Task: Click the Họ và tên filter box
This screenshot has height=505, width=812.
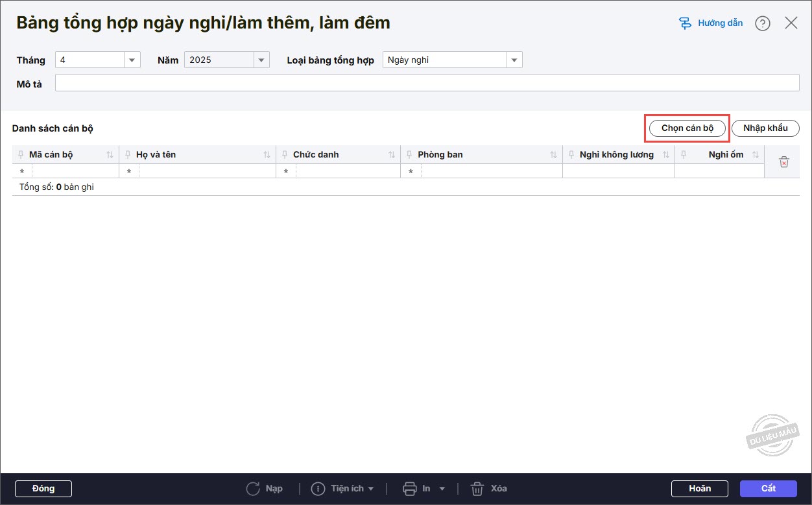Action: tap(208, 171)
